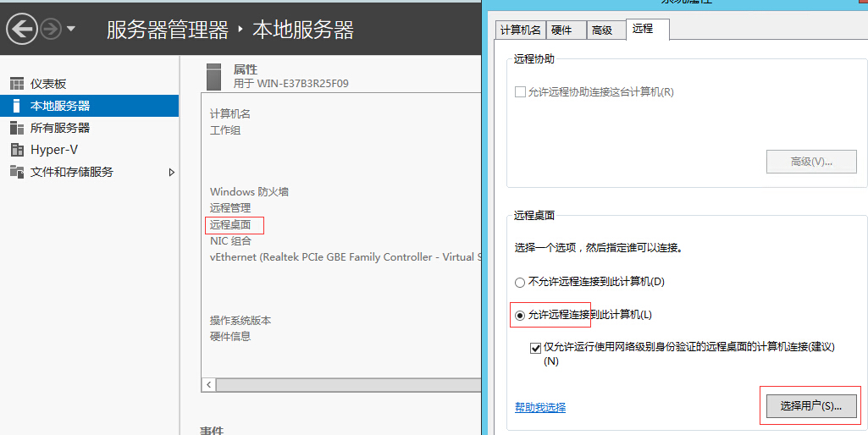Click the properties panel left scroll arrow
The height and width of the screenshot is (435, 868).
coord(208,385)
